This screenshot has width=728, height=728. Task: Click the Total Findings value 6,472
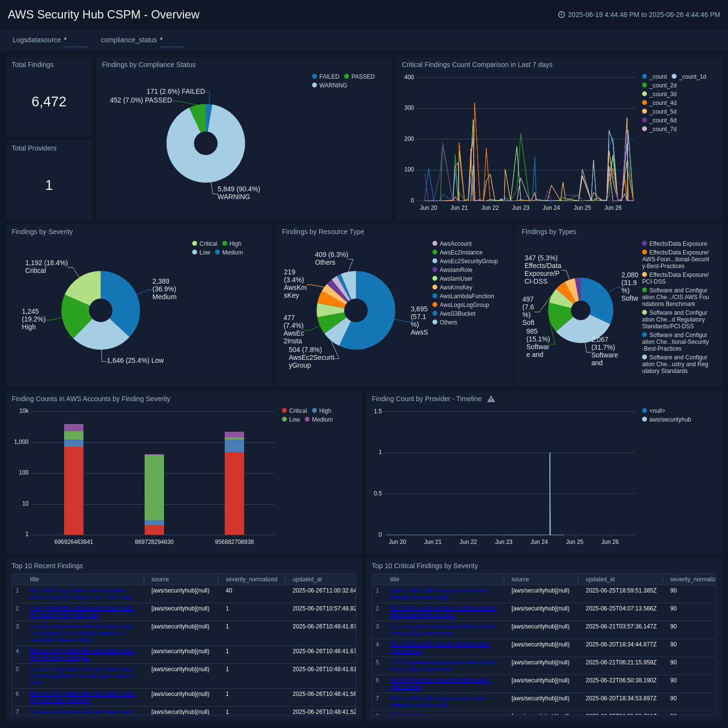coord(49,102)
